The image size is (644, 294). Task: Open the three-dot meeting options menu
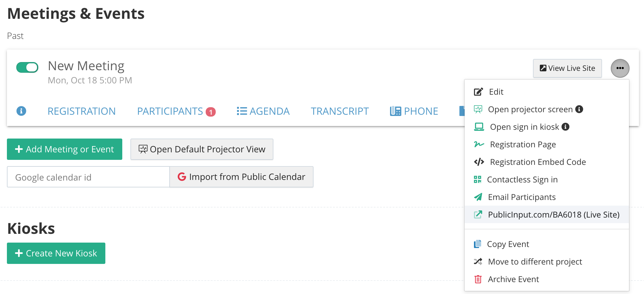(620, 68)
